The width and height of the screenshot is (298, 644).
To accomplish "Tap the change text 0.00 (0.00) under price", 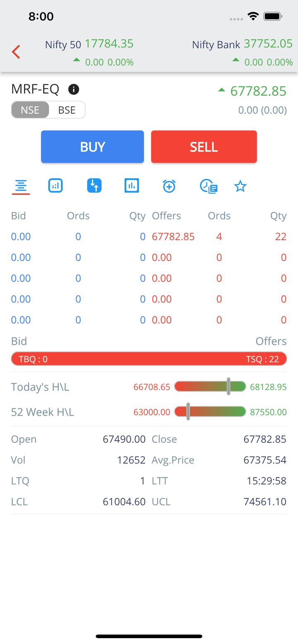I will click(x=262, y=110).
